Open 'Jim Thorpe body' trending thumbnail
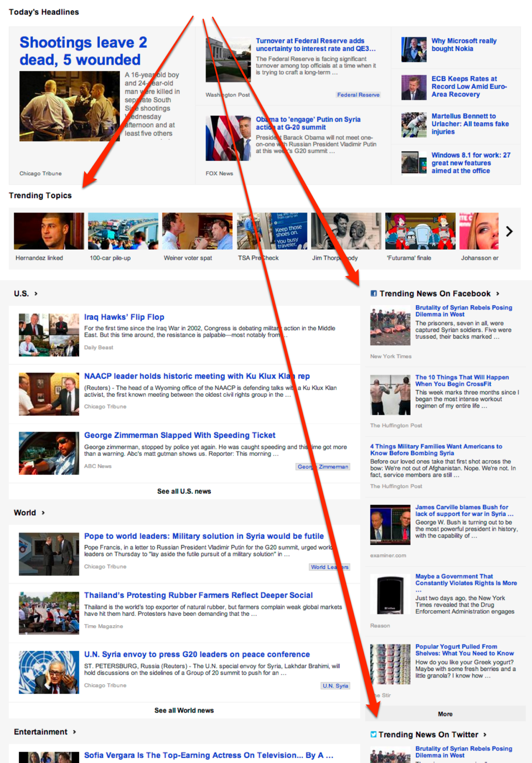 (346, 231)
